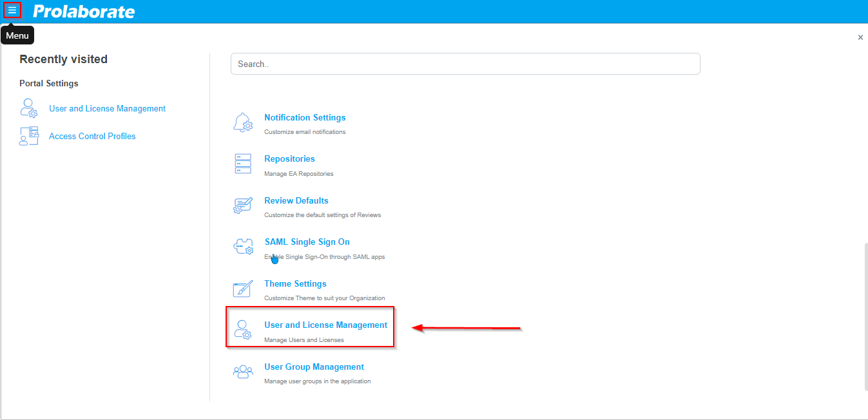Click 'Customize email notifications' description
868x420 pixels.
coord(305,132)
